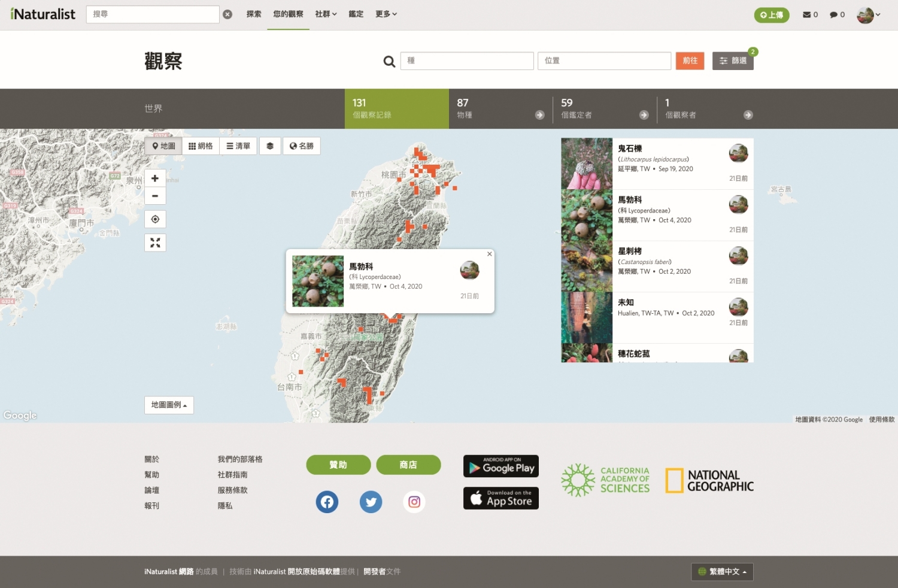Switch to the 87 物種 species tab

click(500, 108)
